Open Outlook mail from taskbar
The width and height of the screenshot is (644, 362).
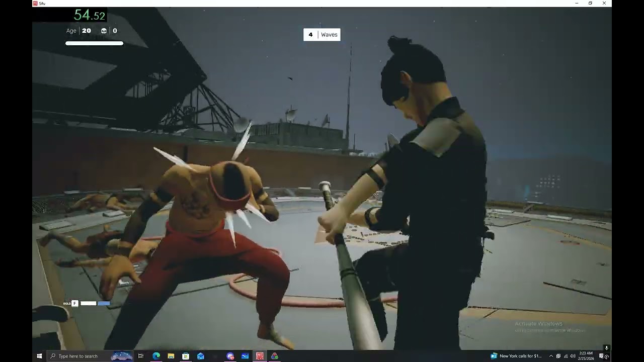[x=201, y=356]
